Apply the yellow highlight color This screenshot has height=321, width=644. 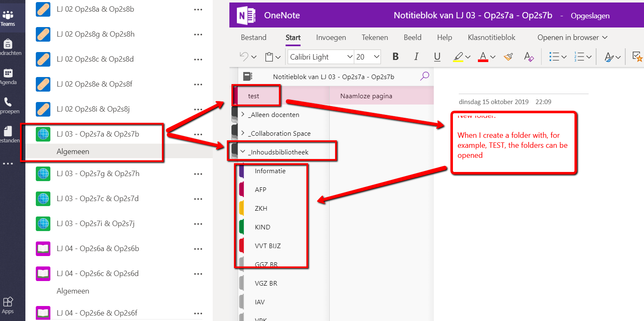coord(458,57)
